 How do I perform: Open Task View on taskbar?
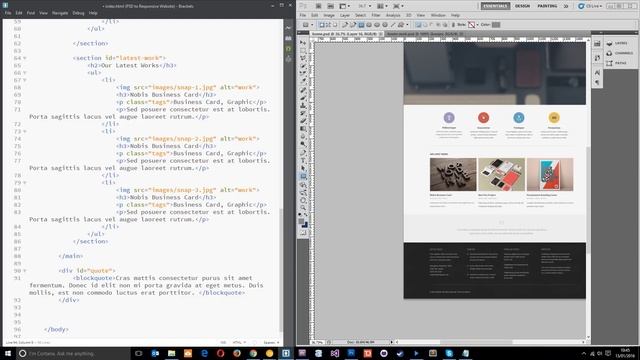[139, 353]
